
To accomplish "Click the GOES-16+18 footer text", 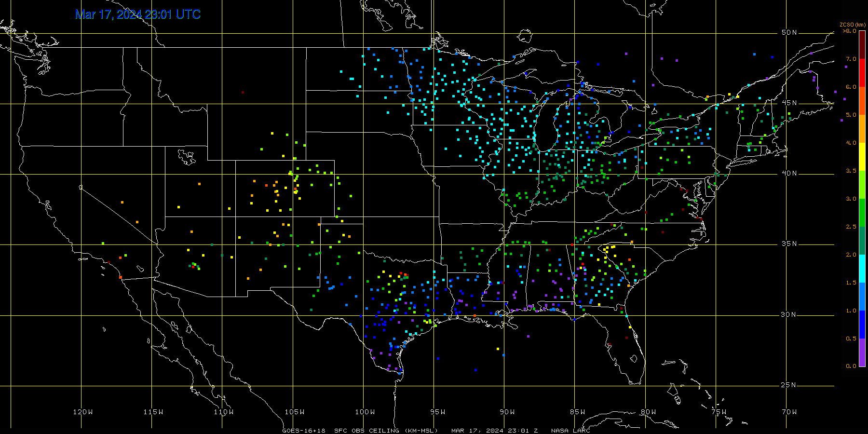I will tap(304, 431).
